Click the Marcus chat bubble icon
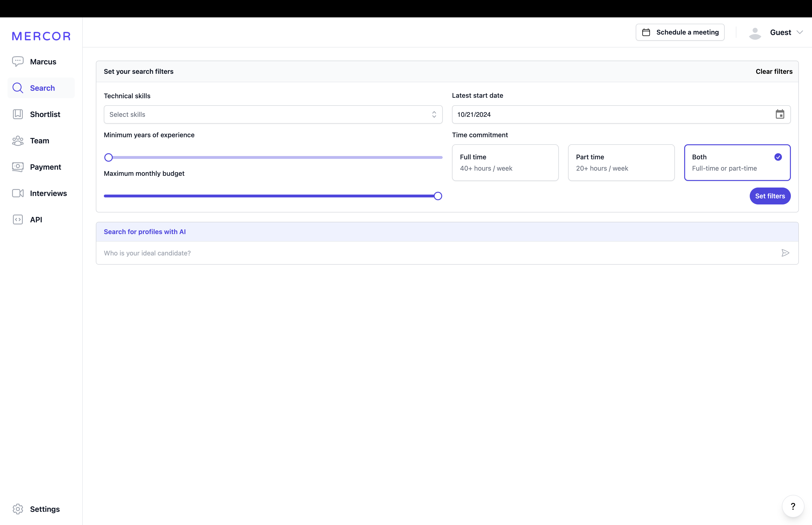The height and width of the screenshot is (525, 812). point(18,62)
